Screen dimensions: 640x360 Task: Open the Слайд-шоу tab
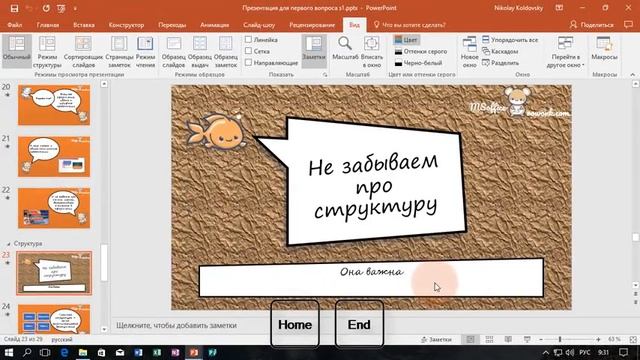coord(259,25)
